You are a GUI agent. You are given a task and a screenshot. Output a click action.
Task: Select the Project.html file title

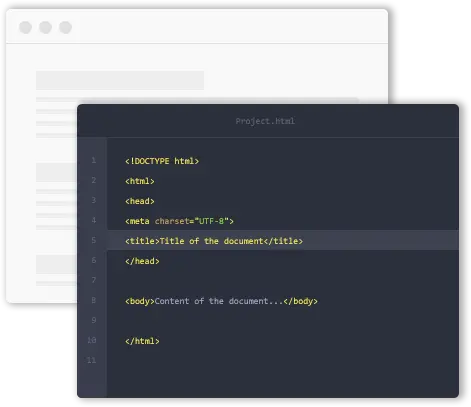coord(265,121)
